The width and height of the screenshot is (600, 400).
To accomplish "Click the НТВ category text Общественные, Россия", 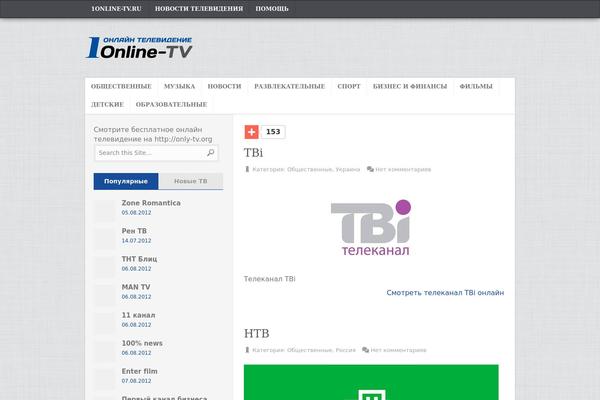I will [x=321, y=350].
